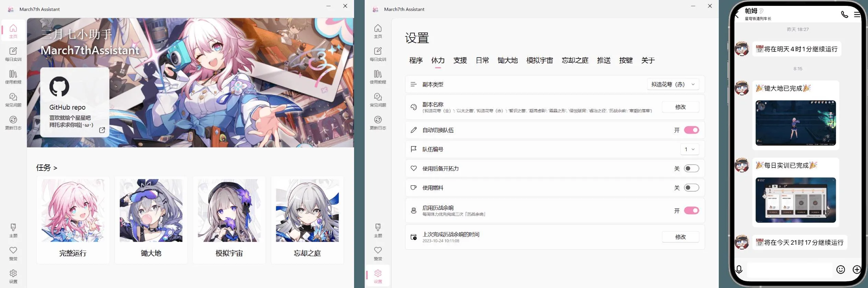Tap the emoji smiley icon in chat
The image size is (868, 288).
(x=840, y=269)
